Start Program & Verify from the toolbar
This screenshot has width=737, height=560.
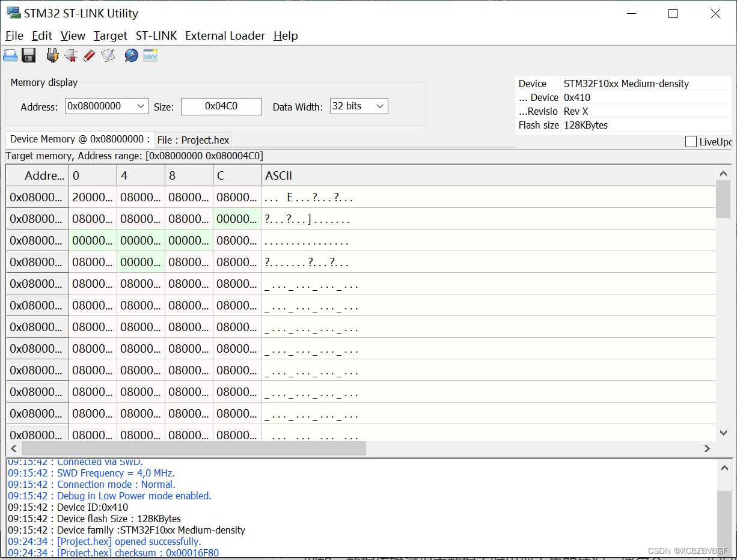[108, 55]
